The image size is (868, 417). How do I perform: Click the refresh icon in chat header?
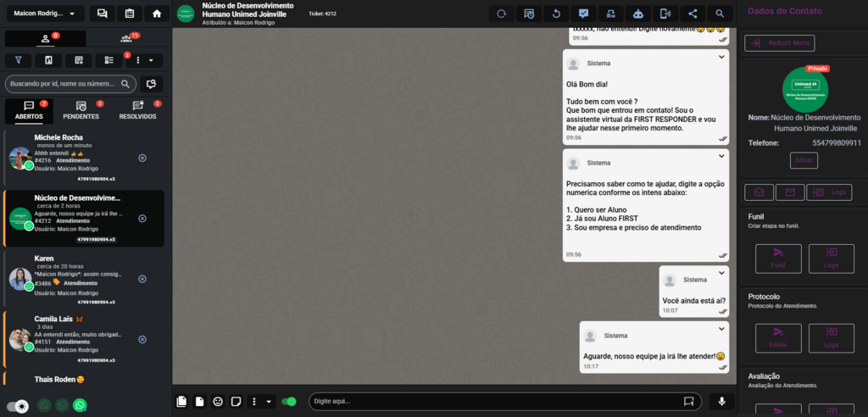pos(502,14)
